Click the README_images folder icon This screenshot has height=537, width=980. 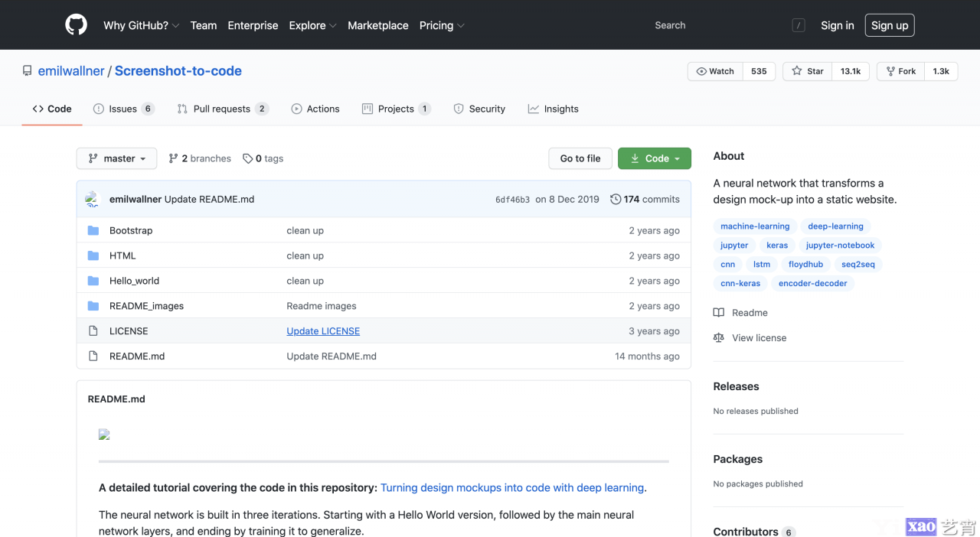[93, 306]
